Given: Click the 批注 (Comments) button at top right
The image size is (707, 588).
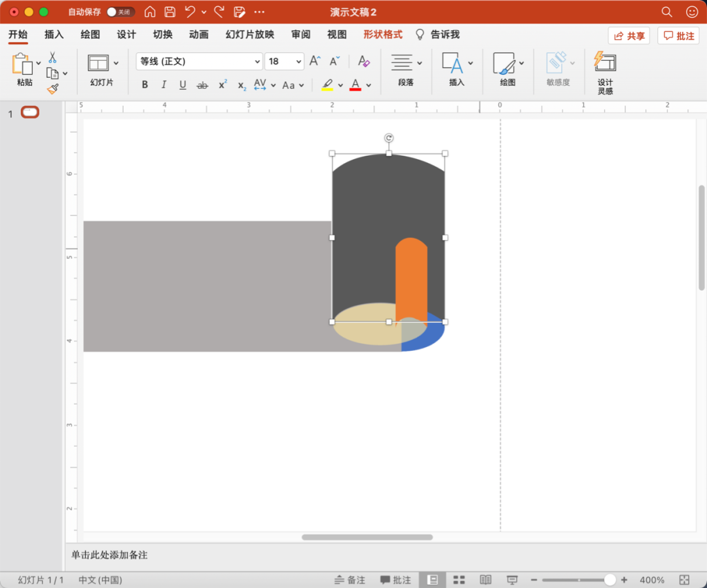Looking at the screenshot, I should tap(678, 36).
